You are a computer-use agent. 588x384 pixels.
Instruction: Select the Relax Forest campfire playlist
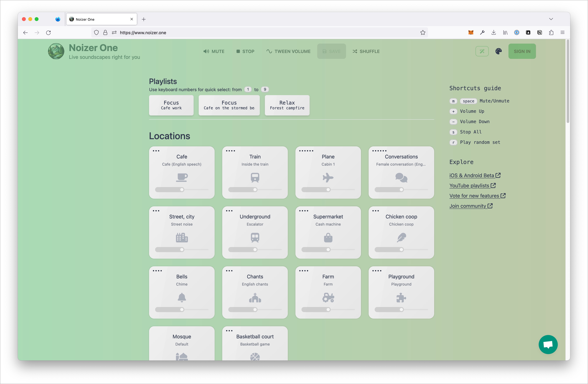[x=287, y=105]
